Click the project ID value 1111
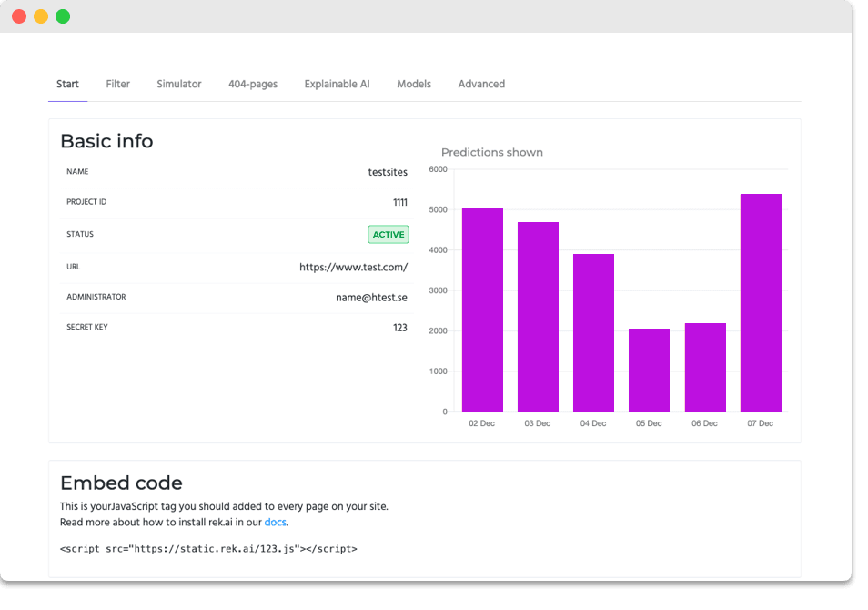Screen dimensions: 868x610 (x=400, y=203)
